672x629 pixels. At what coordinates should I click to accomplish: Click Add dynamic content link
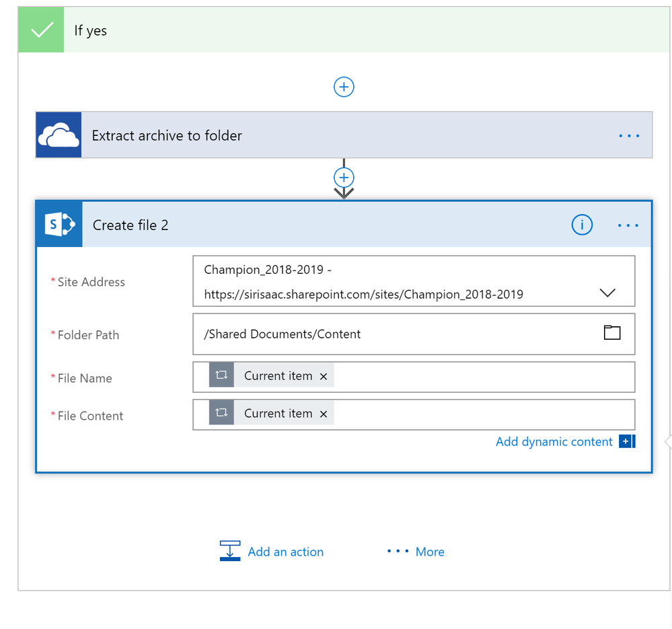coord(554,442)
